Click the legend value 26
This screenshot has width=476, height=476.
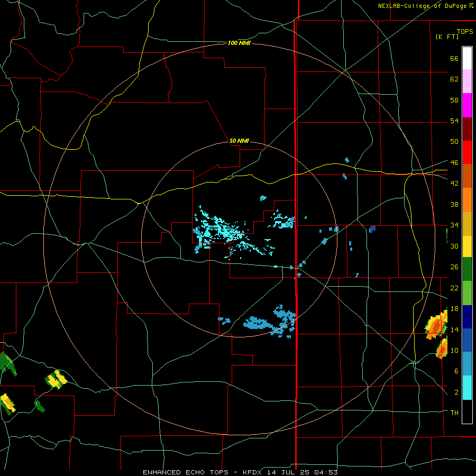[x=454, y=267]
